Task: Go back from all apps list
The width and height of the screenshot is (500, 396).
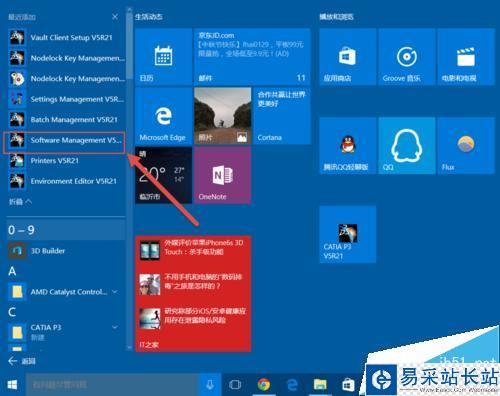Action: pyautogui.click(x=22, y=361)
